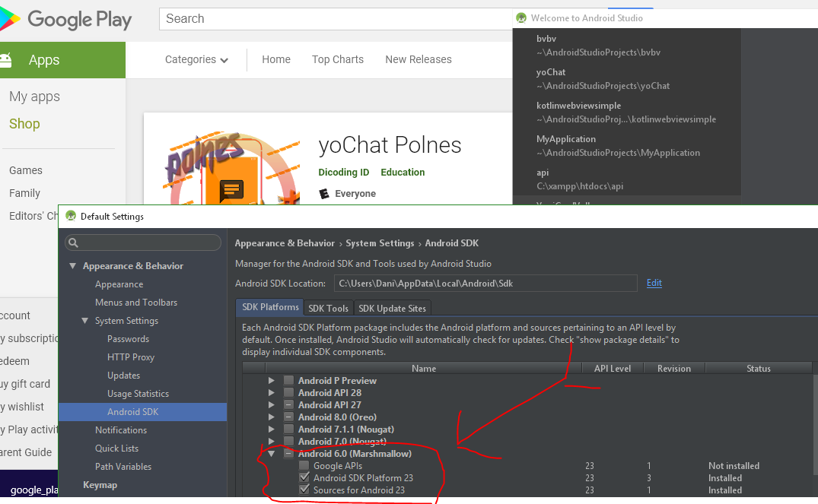Image resolution: width=818 pixels, height=504 pixels.
Task: Click the API Level column header
Action: point(613,368)
